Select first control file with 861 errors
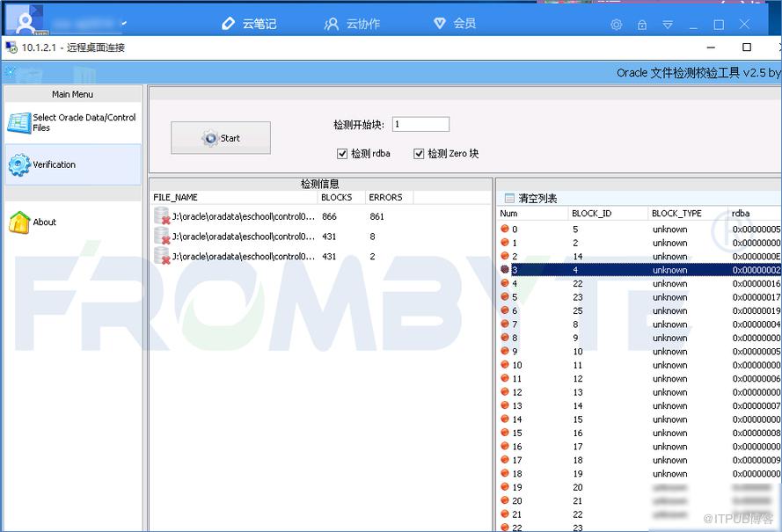782x532 pixels. [x=320, y=216]
